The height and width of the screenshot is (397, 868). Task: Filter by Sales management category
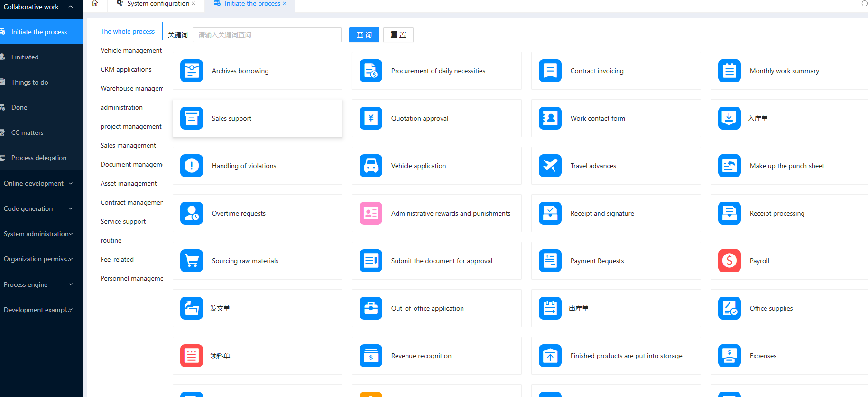[x=128, y=145]
